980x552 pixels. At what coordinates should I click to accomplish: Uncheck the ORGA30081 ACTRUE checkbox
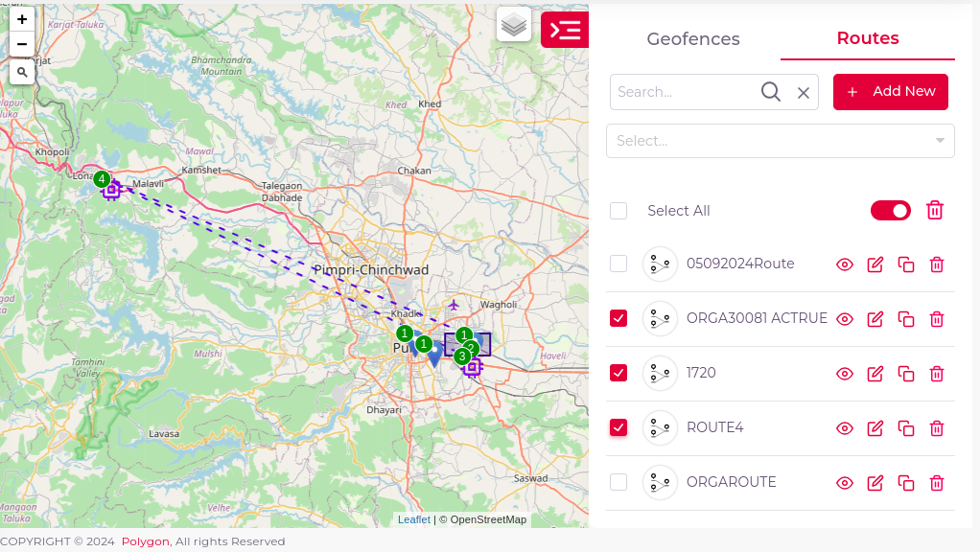click(618, 318)
